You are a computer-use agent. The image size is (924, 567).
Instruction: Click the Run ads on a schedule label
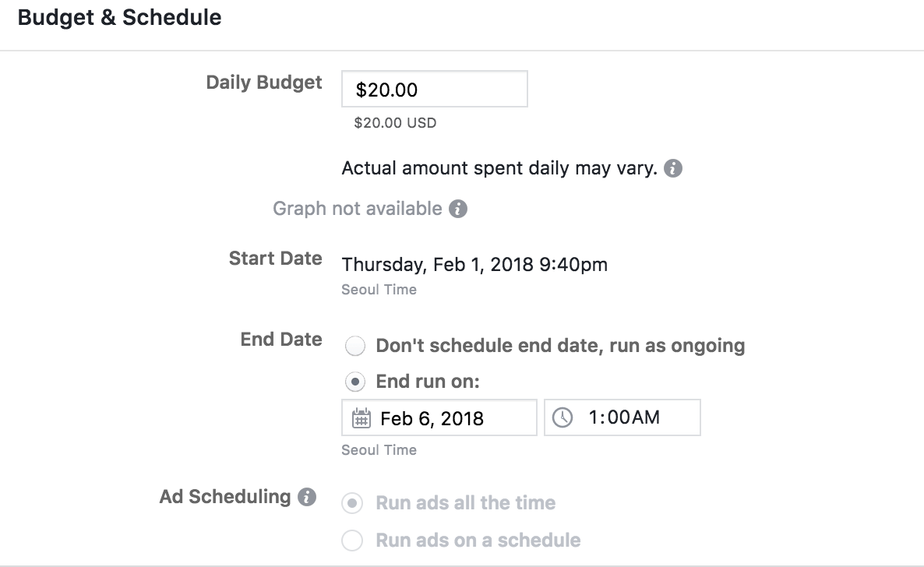click(x=478, y=540)
